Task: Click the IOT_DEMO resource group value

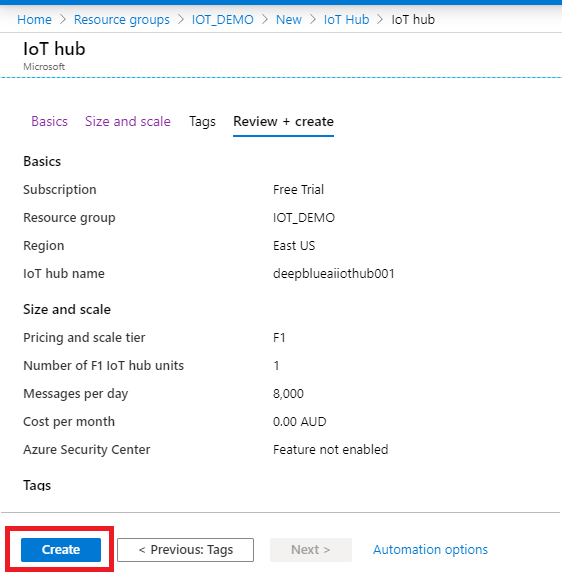Action: pos(304,218)
